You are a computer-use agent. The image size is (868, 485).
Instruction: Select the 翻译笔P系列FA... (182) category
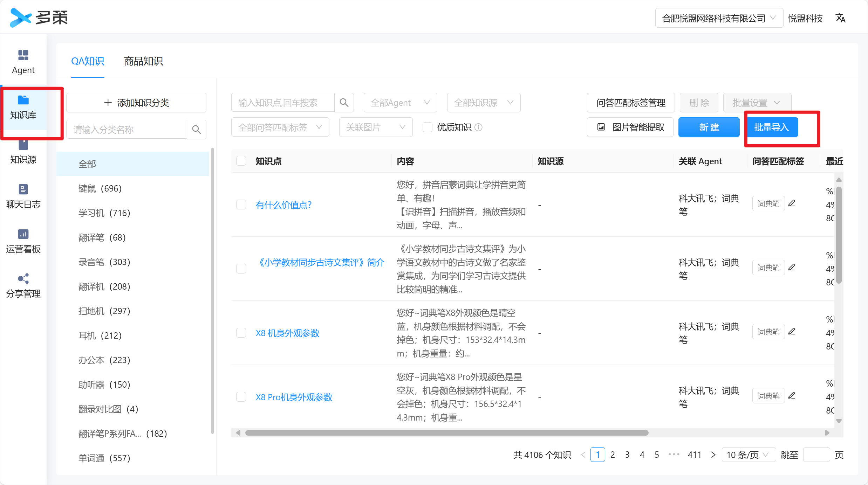pos(132,434)
